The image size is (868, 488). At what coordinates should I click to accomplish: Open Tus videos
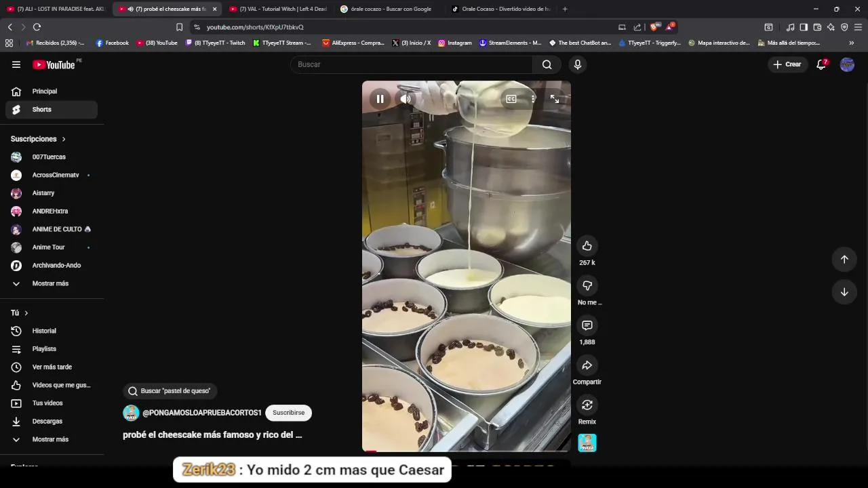tap(52, 403)
